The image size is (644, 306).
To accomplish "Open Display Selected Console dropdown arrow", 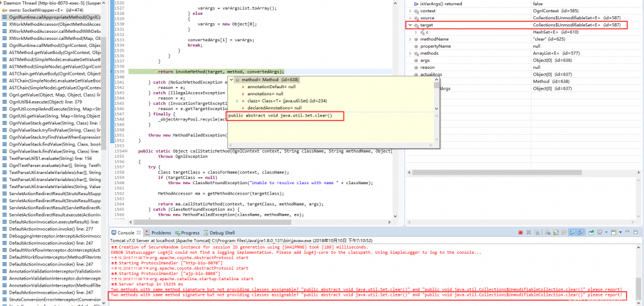I will pos(606,233).
